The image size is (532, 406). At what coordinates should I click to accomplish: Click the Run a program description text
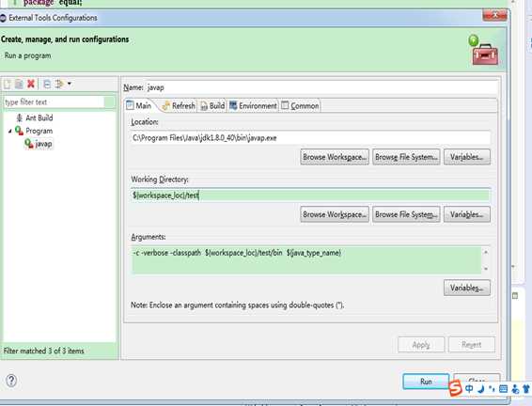pos(28,55)
